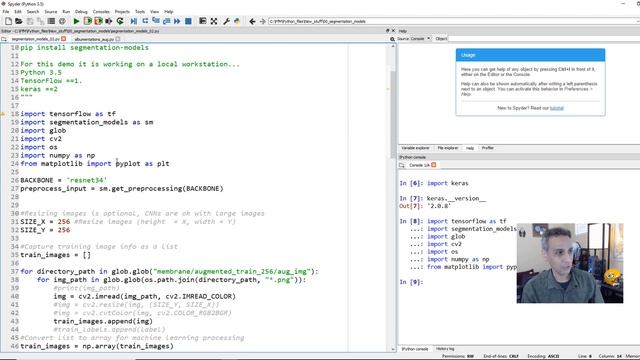
Task: Go forward with the right arrow
Action: [262, 21]
